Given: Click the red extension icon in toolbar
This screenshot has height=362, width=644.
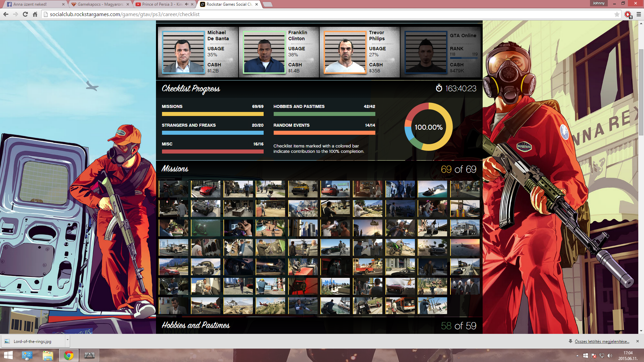Looking at the screenshot, I should point(628,14).
